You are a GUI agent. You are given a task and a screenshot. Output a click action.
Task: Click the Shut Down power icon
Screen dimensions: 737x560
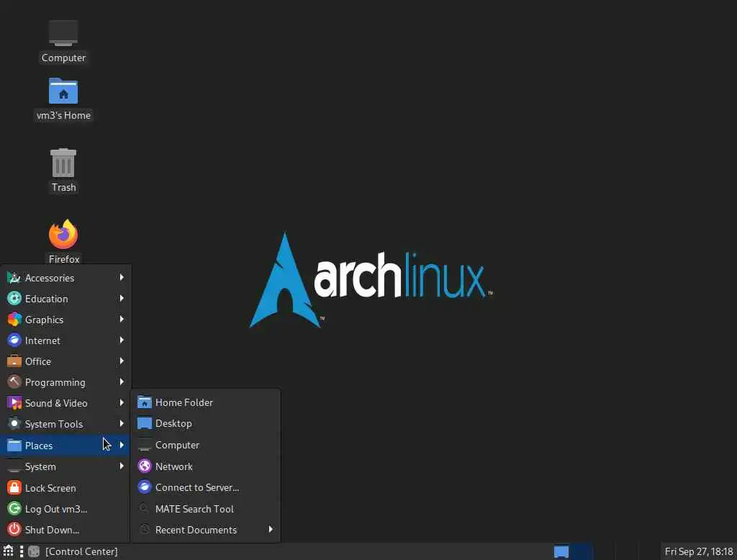pyautogui.click(x=14, y=530)
